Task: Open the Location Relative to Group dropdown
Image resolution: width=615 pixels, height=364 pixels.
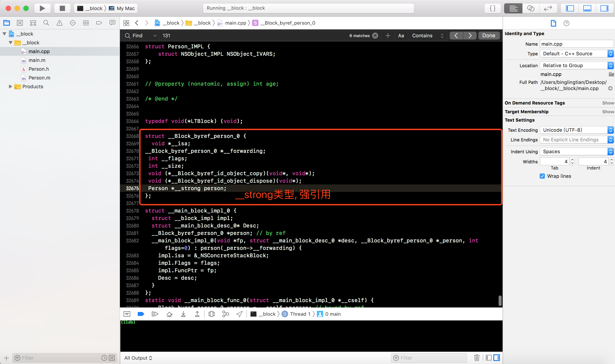Action: pyautogui.click(x=577, y=65)
